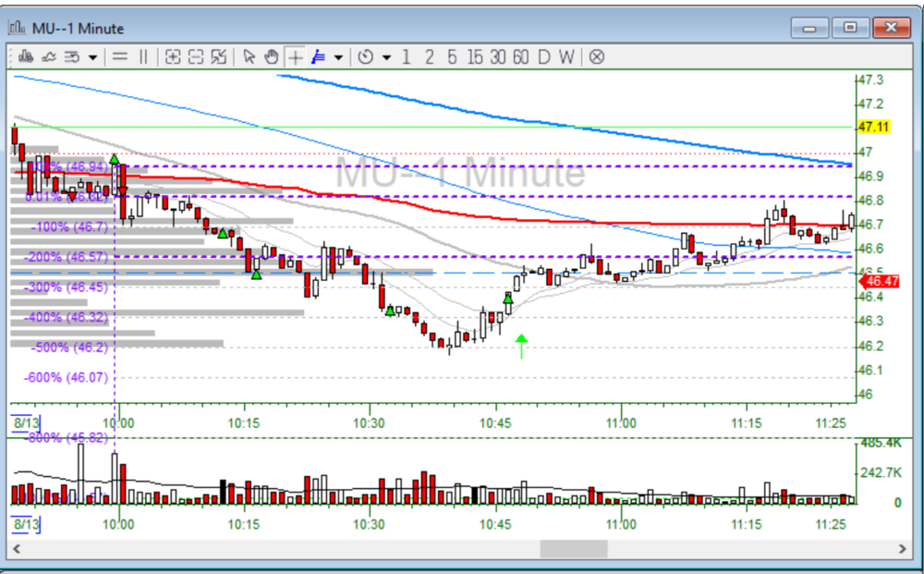
Task: Click the candlestick chart type icon
Action: [x=22, y=56]
